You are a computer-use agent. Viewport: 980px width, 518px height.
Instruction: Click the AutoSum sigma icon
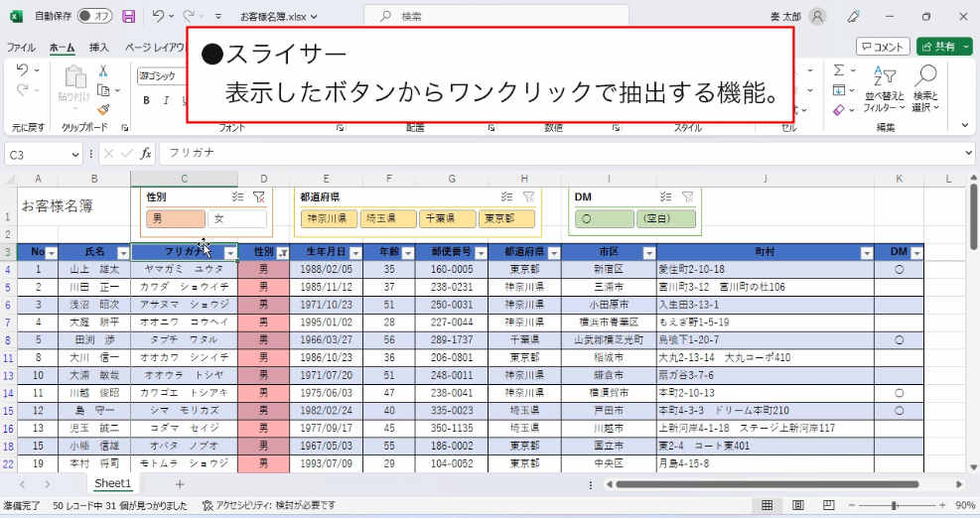point(839,70)
